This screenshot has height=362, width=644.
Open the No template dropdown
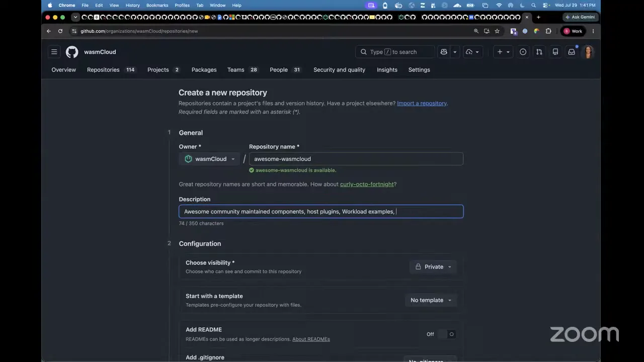coord(431,300)
